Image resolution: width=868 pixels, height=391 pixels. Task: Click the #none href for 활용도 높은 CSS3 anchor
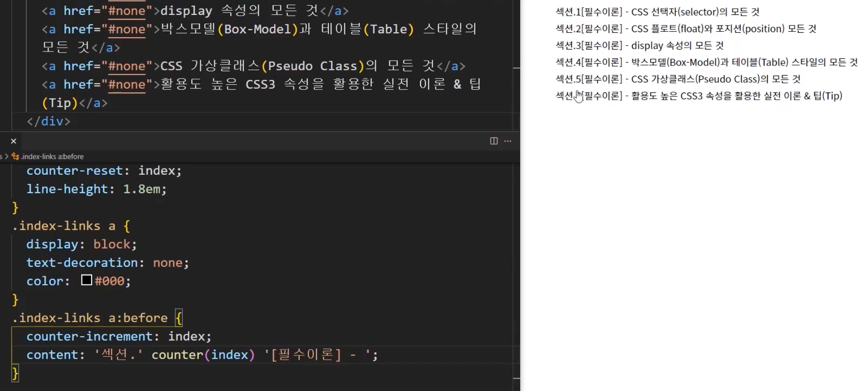pyautogui.click(x=127, y=84)
